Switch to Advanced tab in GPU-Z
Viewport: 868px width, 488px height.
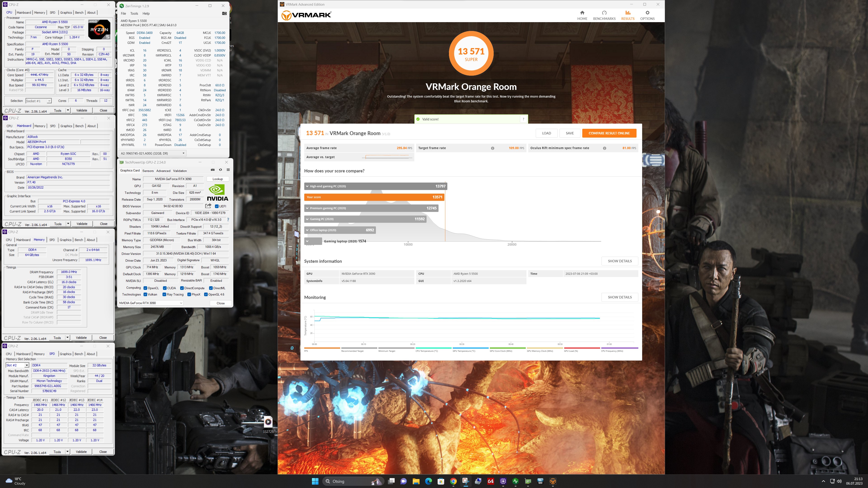point(163,171)
